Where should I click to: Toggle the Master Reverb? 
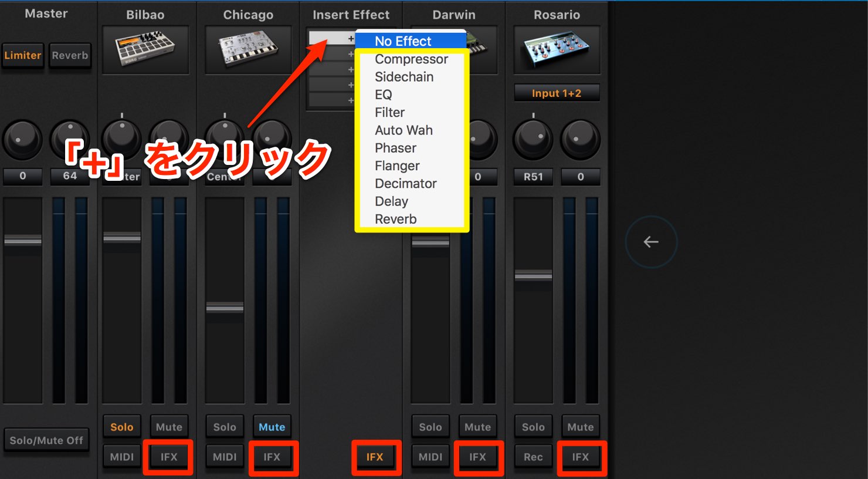(x=70, y=56)
